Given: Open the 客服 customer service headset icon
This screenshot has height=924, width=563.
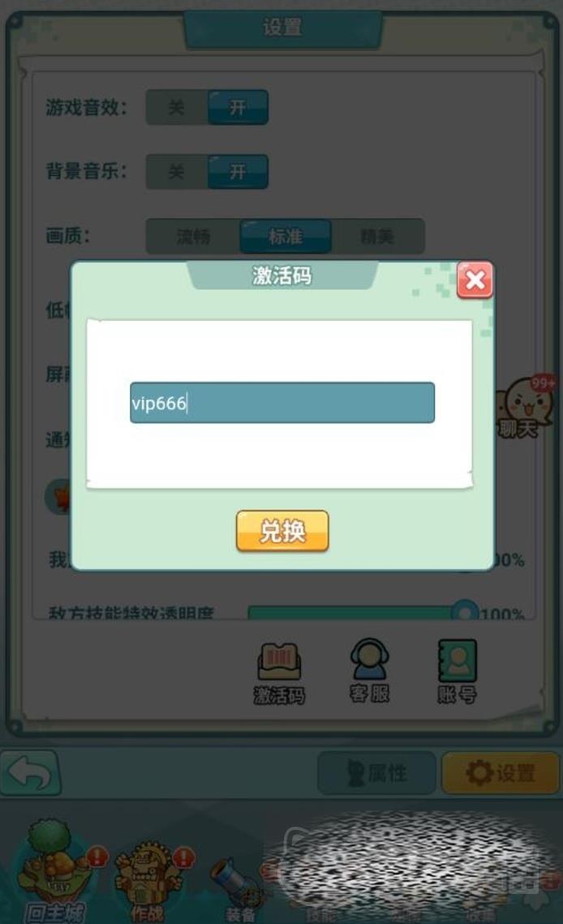Looking at the screenshot, I should point(369,671).
